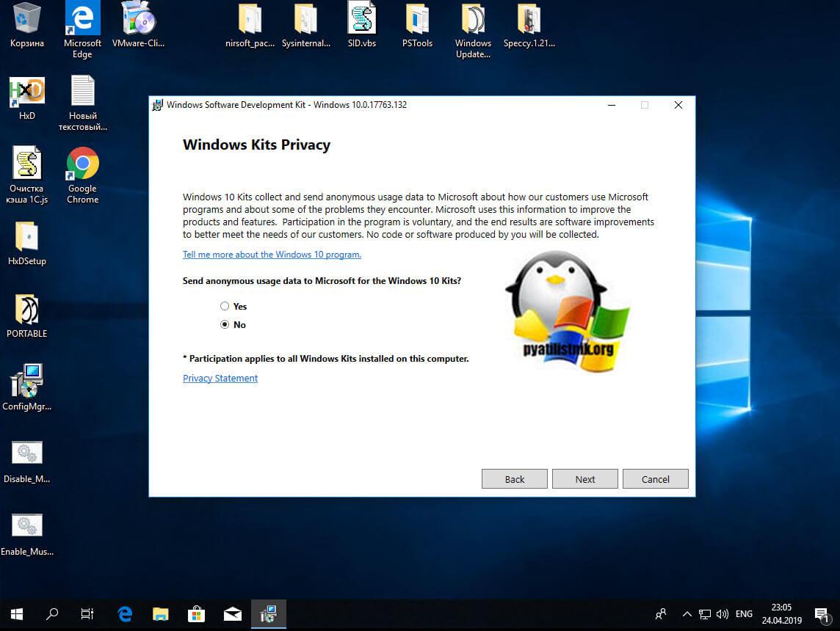Select the SID.vbs script file
This screenshot has height=631, width=840.
coord(361,25)
